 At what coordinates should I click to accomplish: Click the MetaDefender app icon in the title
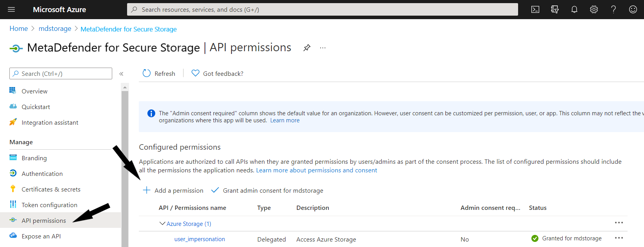tap(16, 48)
